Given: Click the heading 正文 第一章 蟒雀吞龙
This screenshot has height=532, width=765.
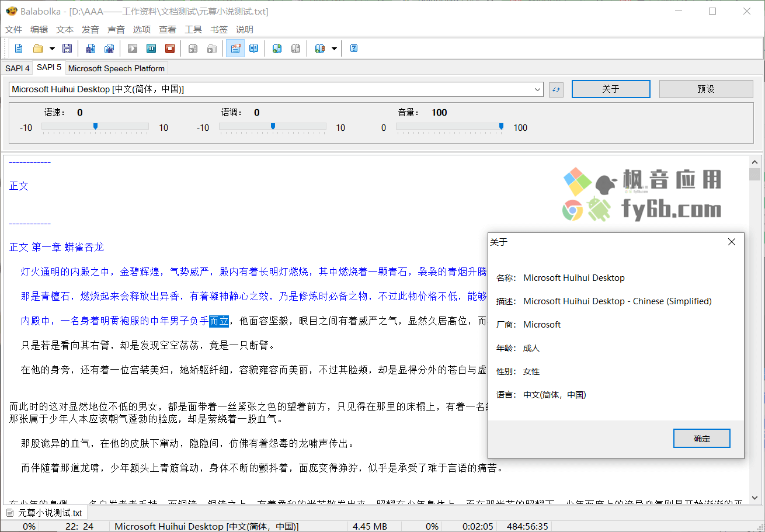Looking at the screenshot, I should click(57, 247).
